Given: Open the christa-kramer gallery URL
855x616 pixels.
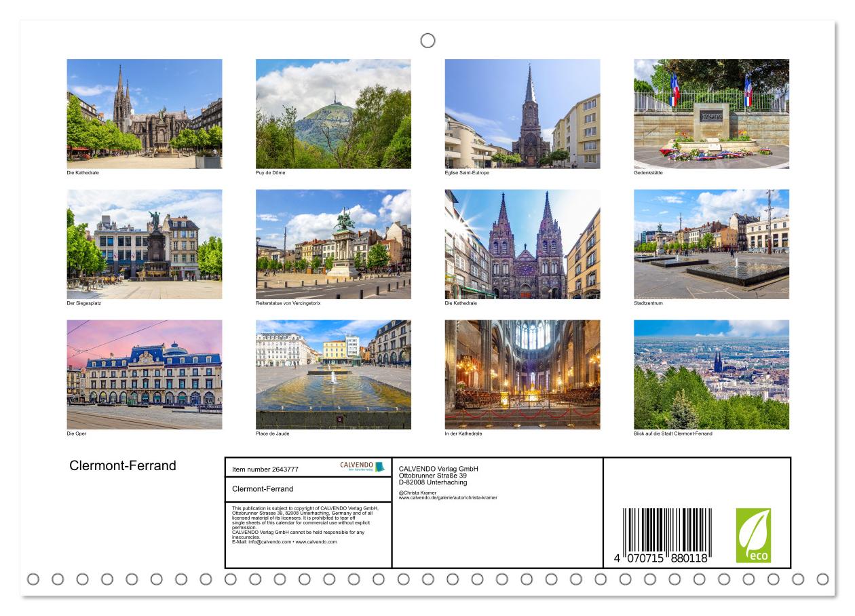Looking at the screenshot, I should coord(448,498).
